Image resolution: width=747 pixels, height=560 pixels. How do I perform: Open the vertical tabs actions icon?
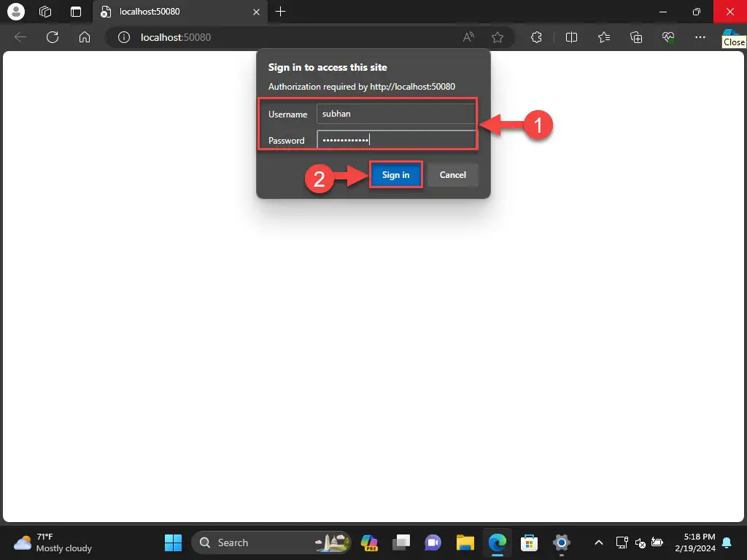click(x=76, y=12)
